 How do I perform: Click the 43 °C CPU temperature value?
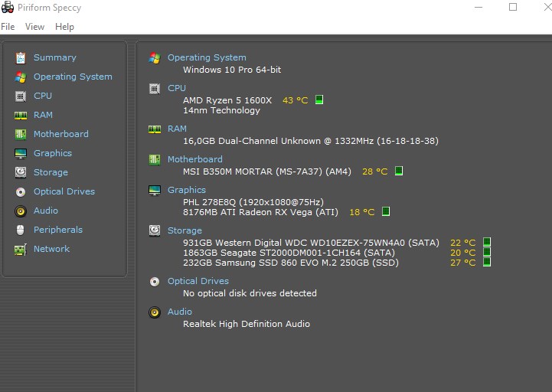click(x=296, y=100)
